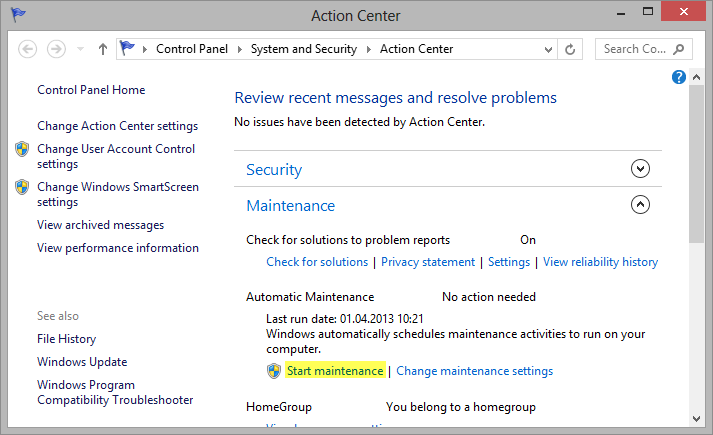Click the shield icon beside User Account Control
Screen dimensions: 713x435
coord(22,149)
